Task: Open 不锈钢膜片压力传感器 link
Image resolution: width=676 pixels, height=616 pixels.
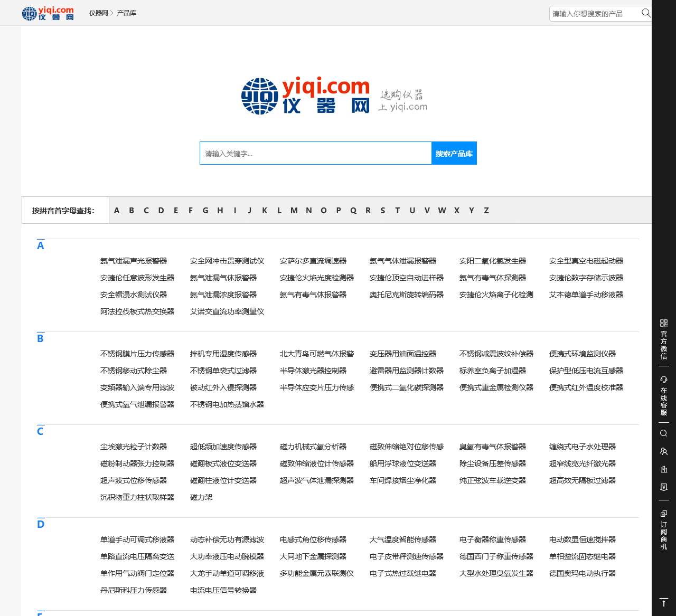Action: (137, 354)
